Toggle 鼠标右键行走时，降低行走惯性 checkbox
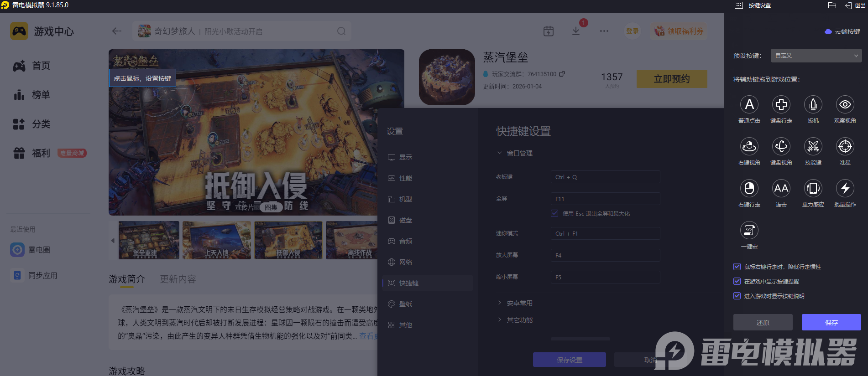 point(737,267)
